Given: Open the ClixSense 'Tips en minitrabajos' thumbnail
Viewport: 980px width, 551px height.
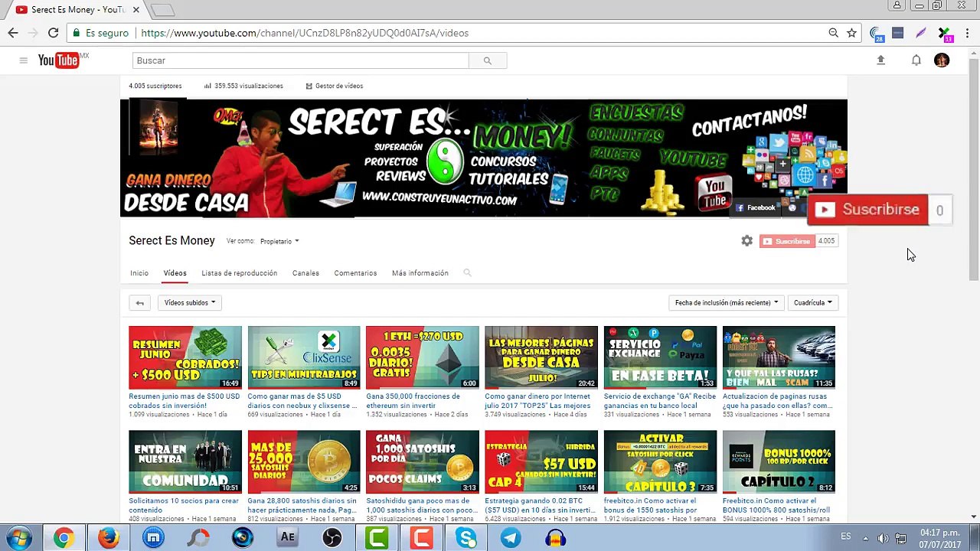Looking at the screenshot, I should tap(304, 357).
